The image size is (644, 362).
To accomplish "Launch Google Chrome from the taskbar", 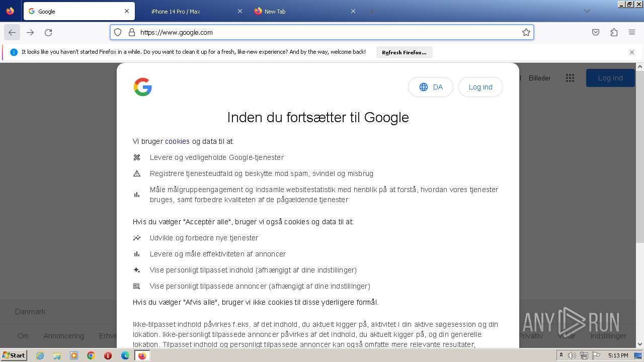I will 91,355.
